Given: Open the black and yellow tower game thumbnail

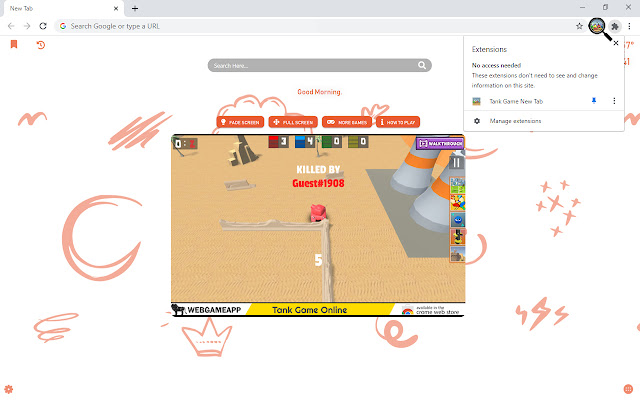Looking at the screenshot, I should coord(458,237).
